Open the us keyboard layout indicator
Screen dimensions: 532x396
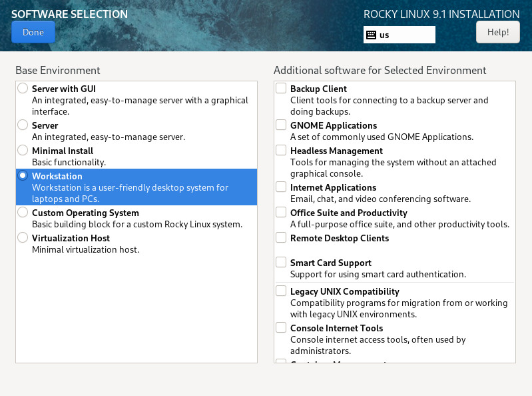(x=399, y=35)
